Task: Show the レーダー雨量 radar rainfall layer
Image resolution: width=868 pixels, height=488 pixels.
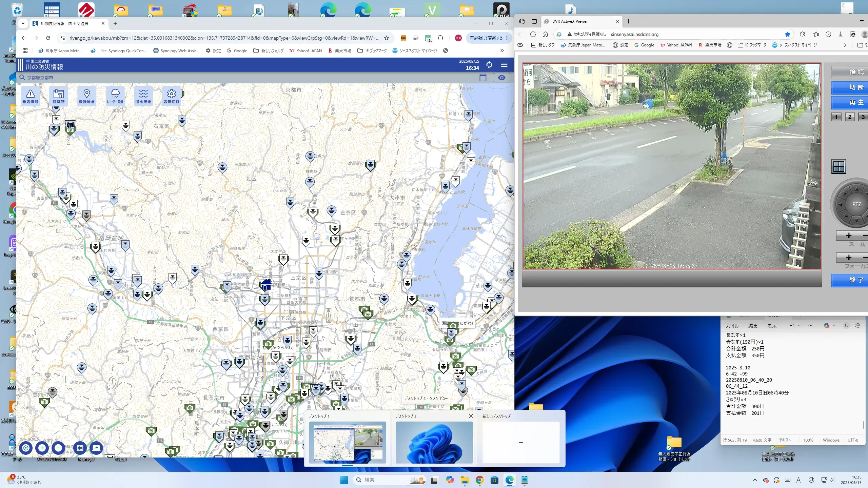Action: tap(115, 96)
